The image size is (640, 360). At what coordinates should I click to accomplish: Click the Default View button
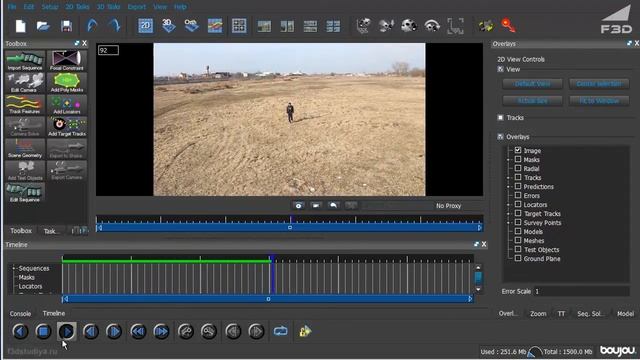533,84
